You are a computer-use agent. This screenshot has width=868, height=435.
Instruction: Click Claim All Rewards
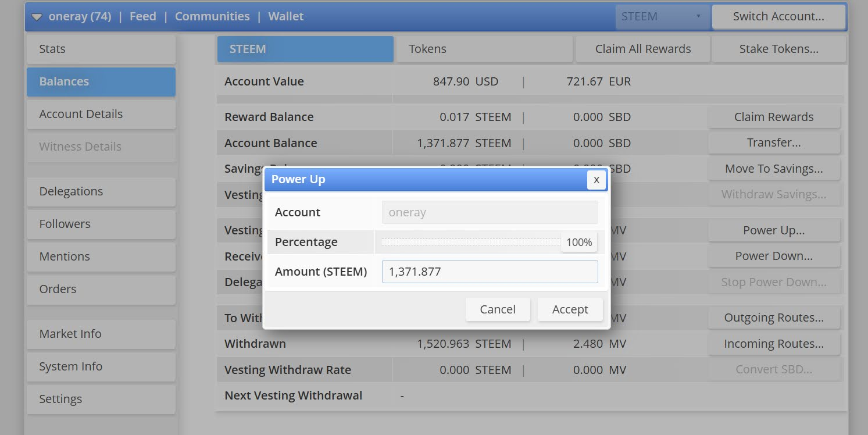[643, 49]
